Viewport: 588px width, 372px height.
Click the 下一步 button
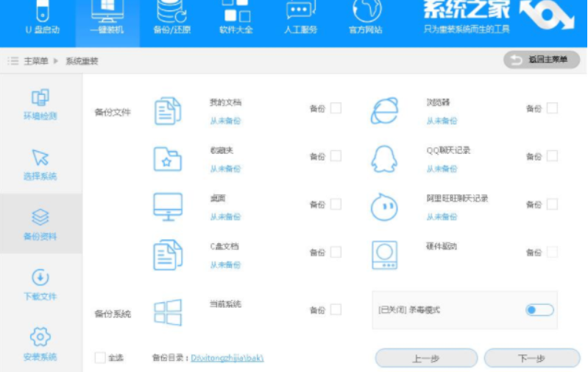531,359
